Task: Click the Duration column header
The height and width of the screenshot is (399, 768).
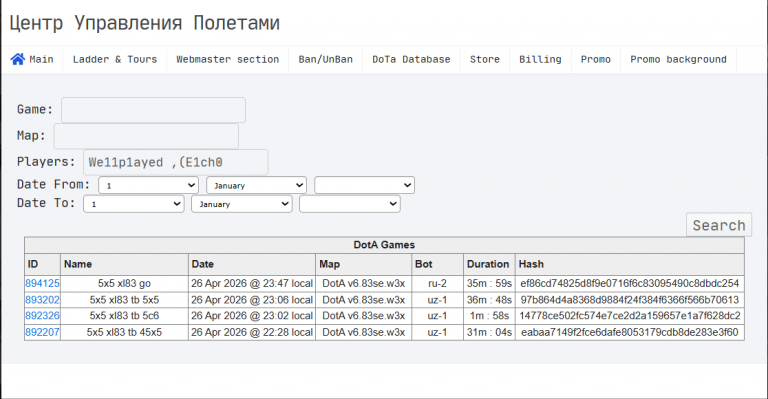Action: [488, 264]
